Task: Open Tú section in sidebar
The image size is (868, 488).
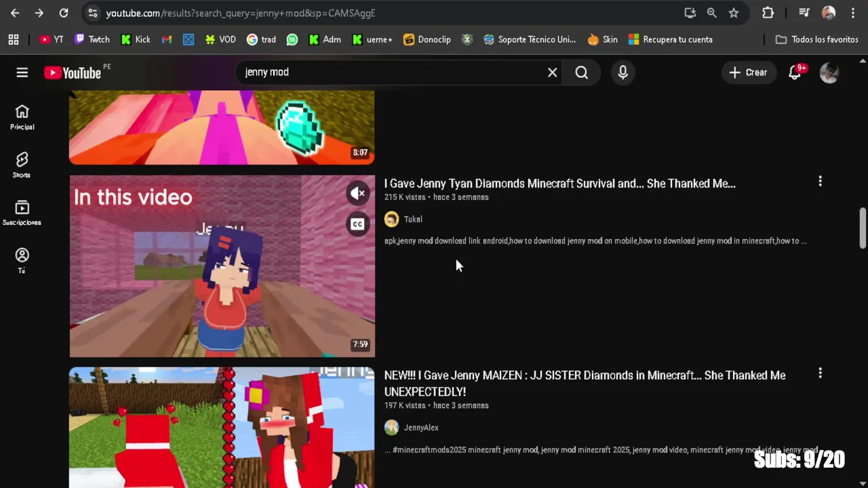Action: [x=22, y=261]
